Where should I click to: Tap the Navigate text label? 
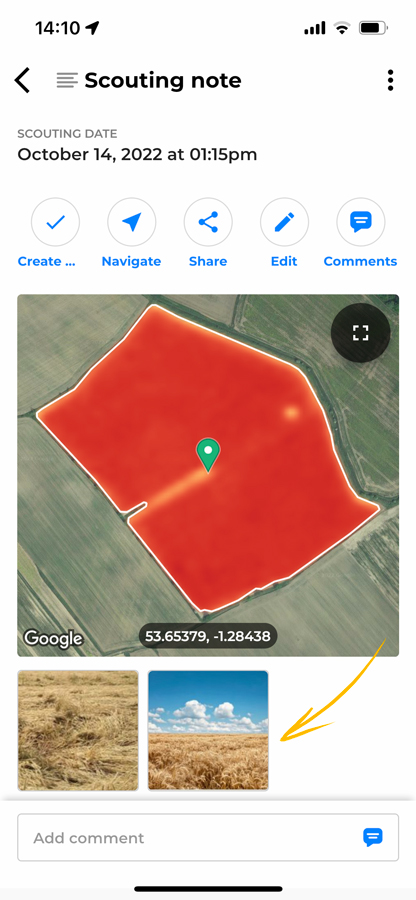coord(131,261)
